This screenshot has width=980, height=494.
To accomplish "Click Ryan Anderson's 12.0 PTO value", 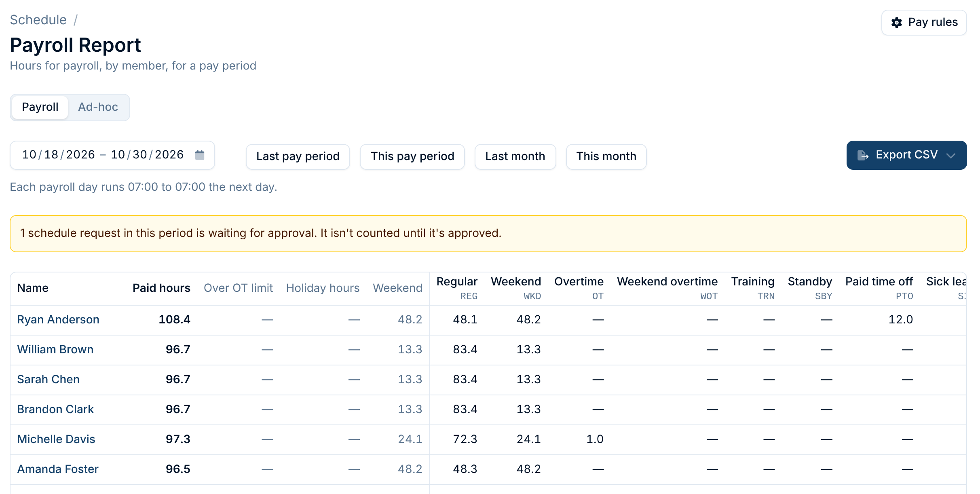I will pos(900,320).
